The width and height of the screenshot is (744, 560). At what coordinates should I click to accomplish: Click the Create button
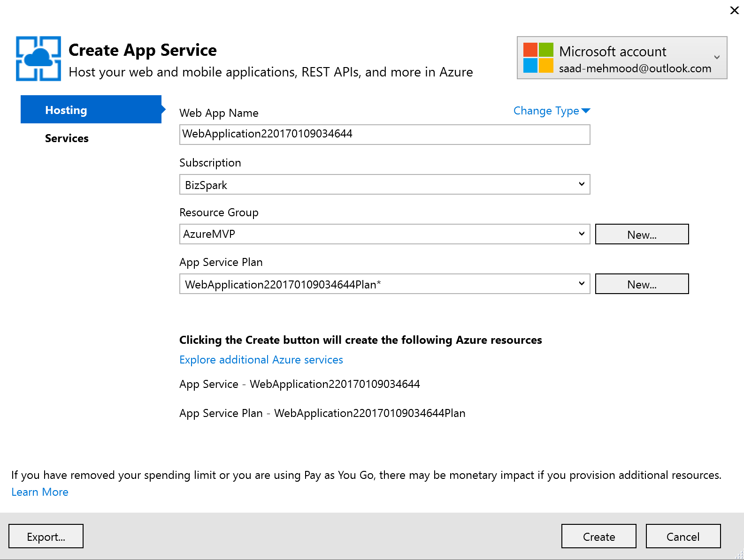tap(599, 536)
